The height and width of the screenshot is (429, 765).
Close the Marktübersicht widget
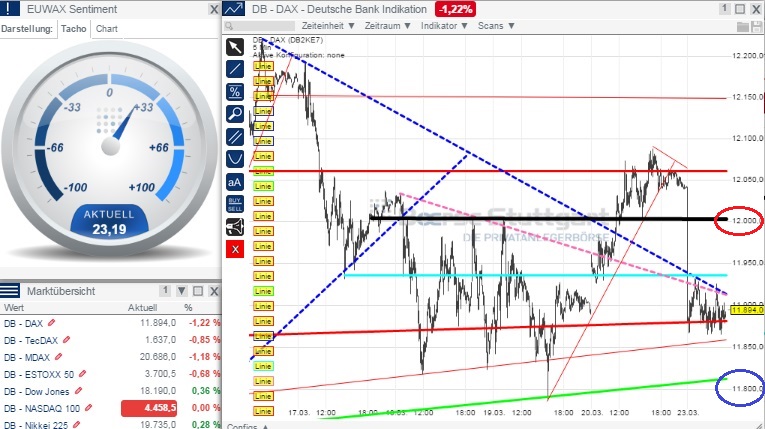[214, 291]
